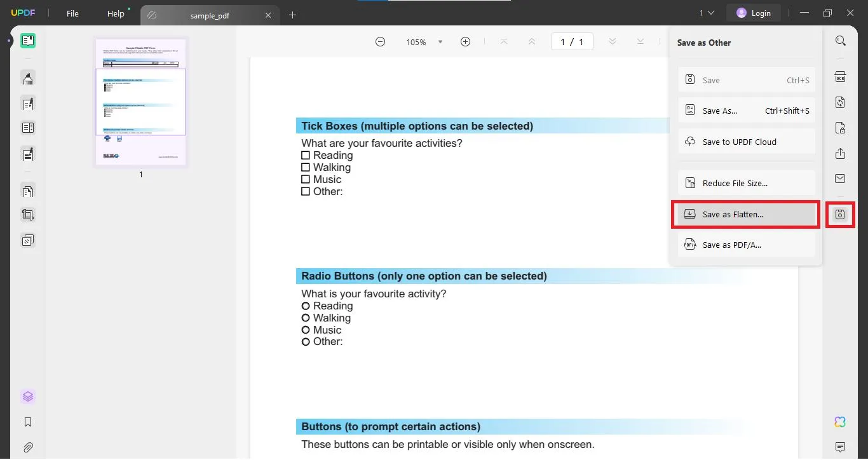Click the Login button
Image resolution: width=868 pixels, height=460 pixels.
[753, 13]
